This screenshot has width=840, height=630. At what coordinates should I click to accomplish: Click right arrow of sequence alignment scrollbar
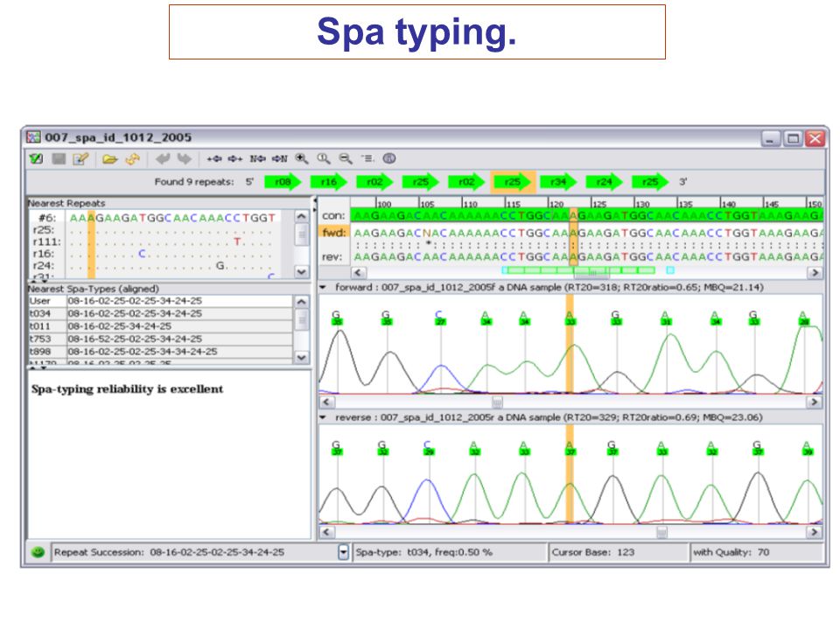[815, 272]
